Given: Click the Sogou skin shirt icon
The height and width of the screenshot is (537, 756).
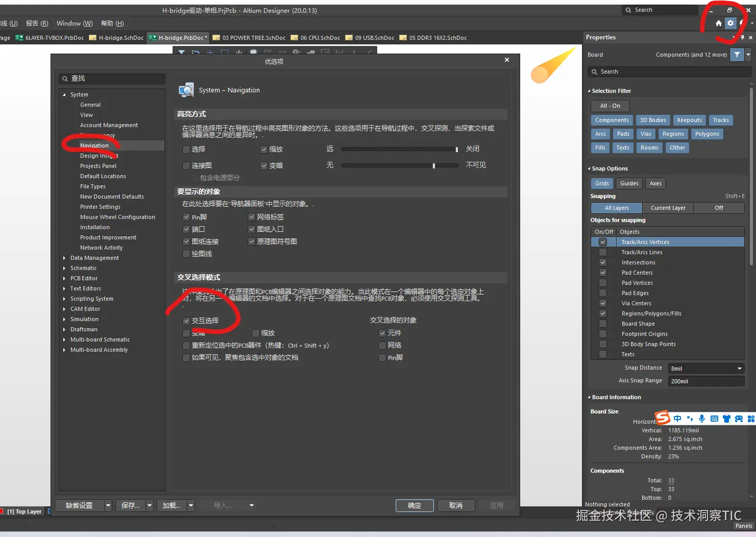Looking at the screenshot, I should point(726,419).
